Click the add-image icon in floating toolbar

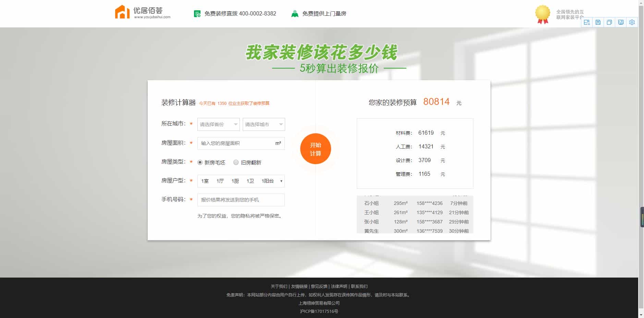pos(587,22)
